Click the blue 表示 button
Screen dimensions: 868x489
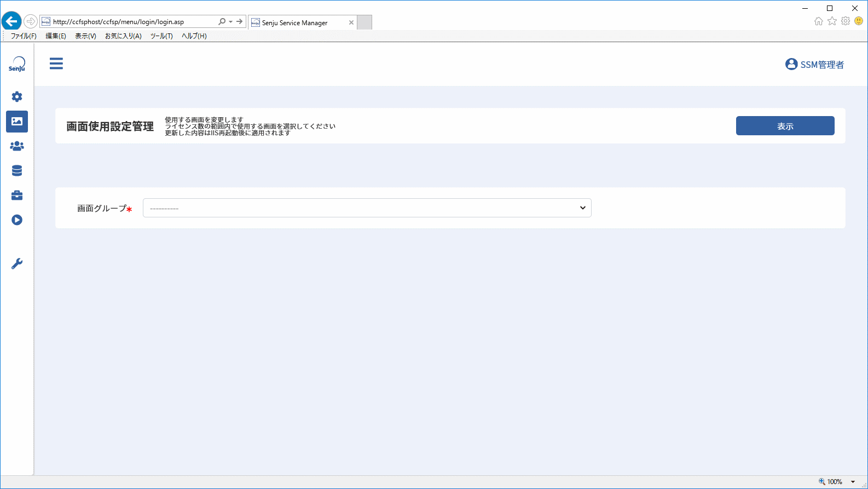(785, 126)
